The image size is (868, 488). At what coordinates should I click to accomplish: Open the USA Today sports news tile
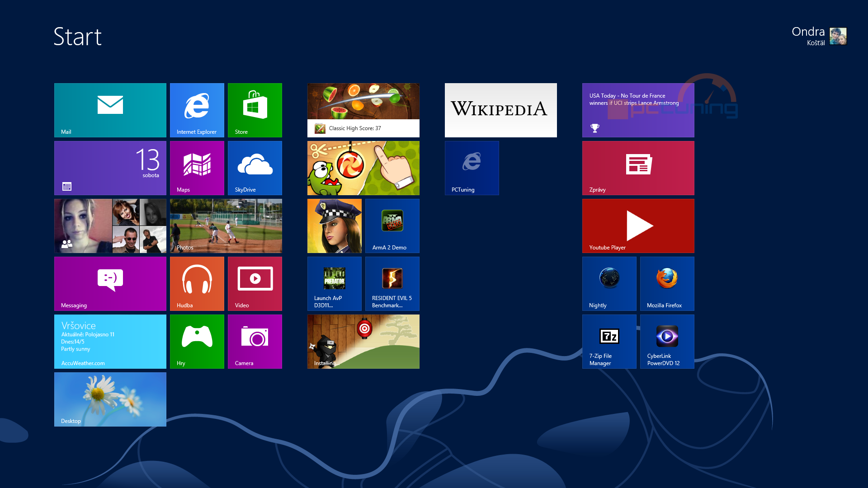click(x=638, y=110)
